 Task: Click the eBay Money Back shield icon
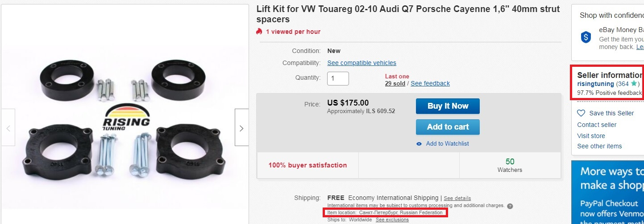[x=586, y=37]
